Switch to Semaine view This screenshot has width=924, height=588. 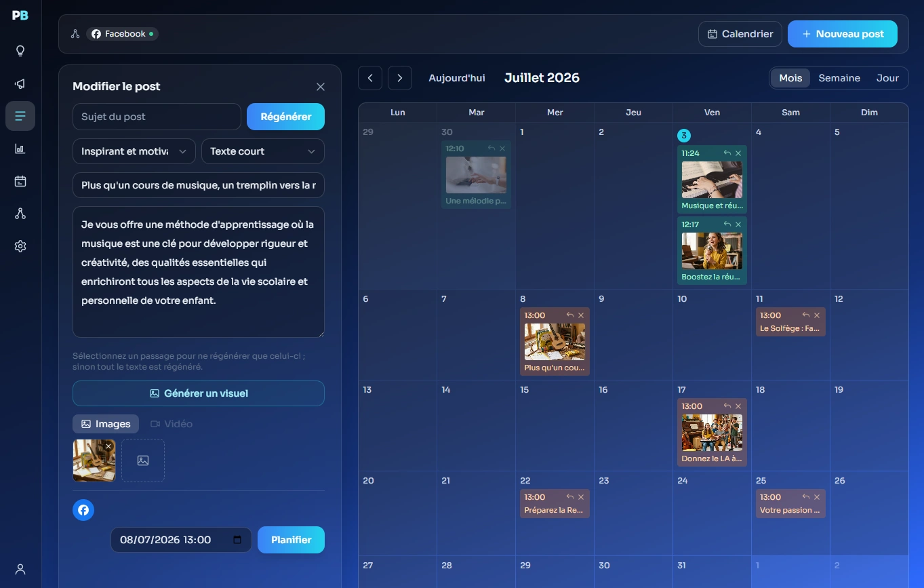point(839,78)
